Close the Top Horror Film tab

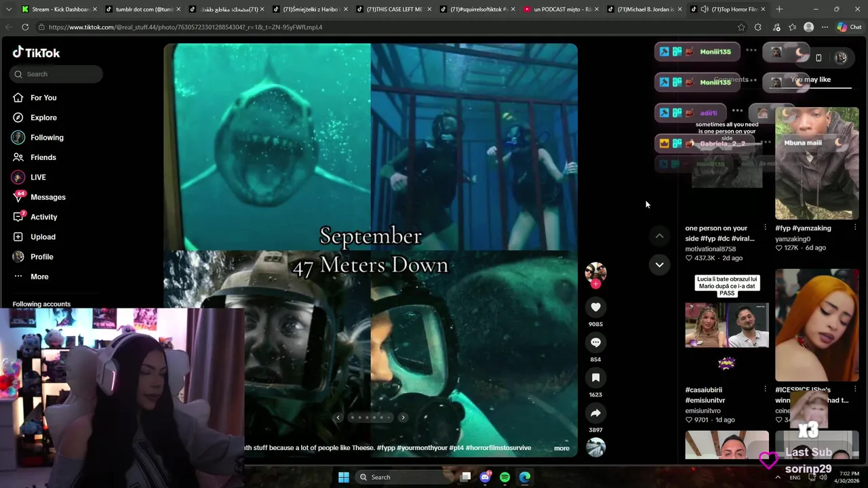pyautogui.click(x=763, y=9)
